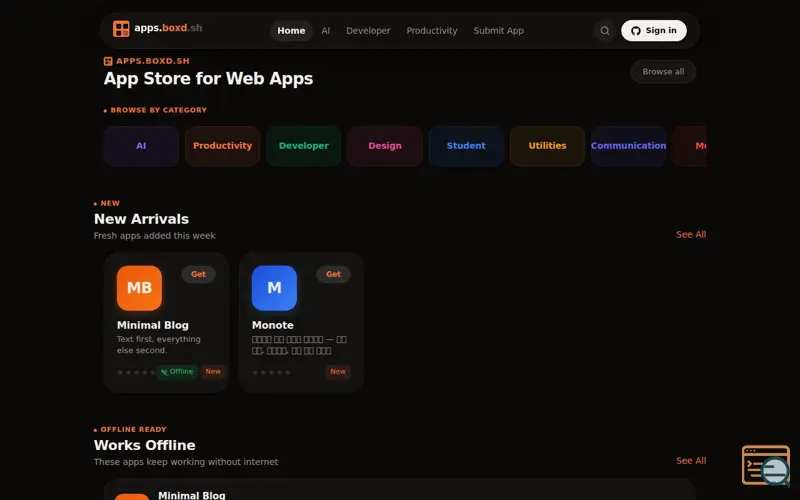
Task: Click the Offline badge on Minimal Blog
Action: click(x=177, y=372)
